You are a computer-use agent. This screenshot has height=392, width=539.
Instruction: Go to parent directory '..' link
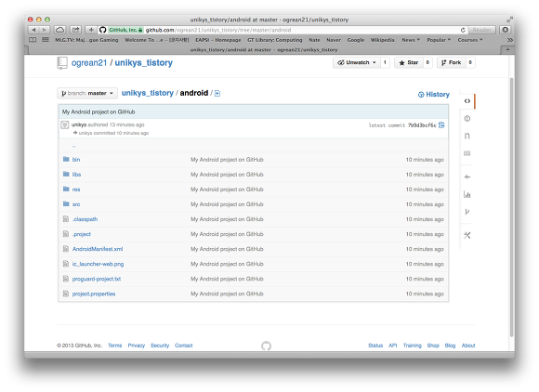point(74,146)
